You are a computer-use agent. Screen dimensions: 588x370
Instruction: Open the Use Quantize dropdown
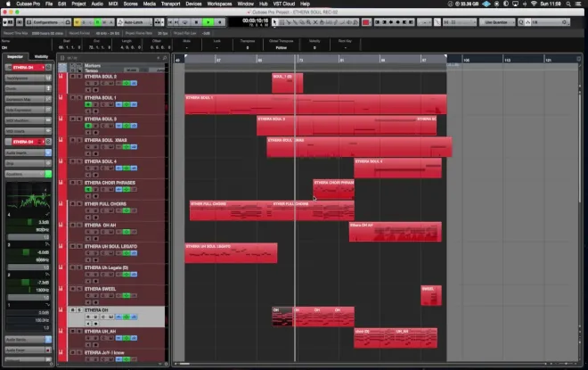point(498,22)
